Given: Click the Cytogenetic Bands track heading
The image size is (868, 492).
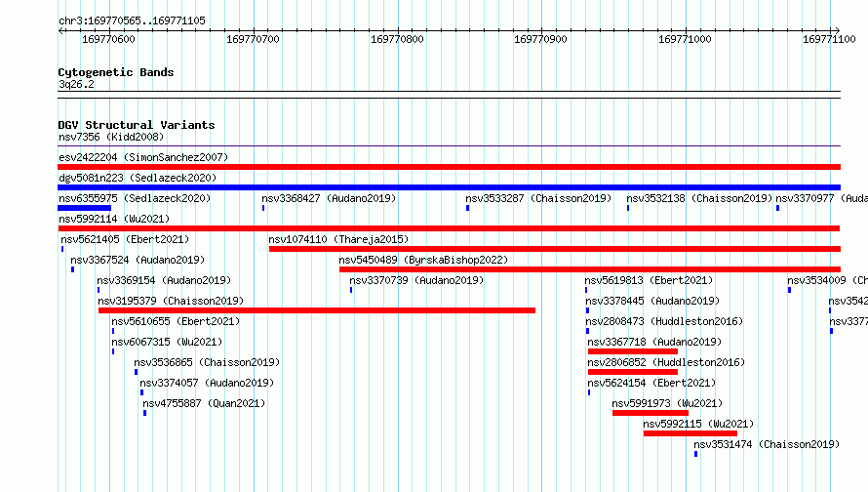Looking at the screenshot, I should [x=116, y=72].
